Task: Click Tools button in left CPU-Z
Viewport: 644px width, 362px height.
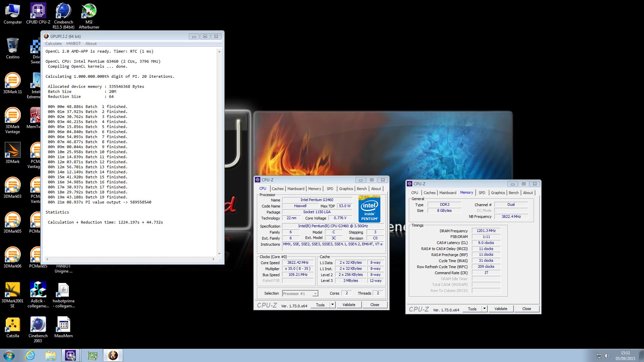Action: (320, 305)
